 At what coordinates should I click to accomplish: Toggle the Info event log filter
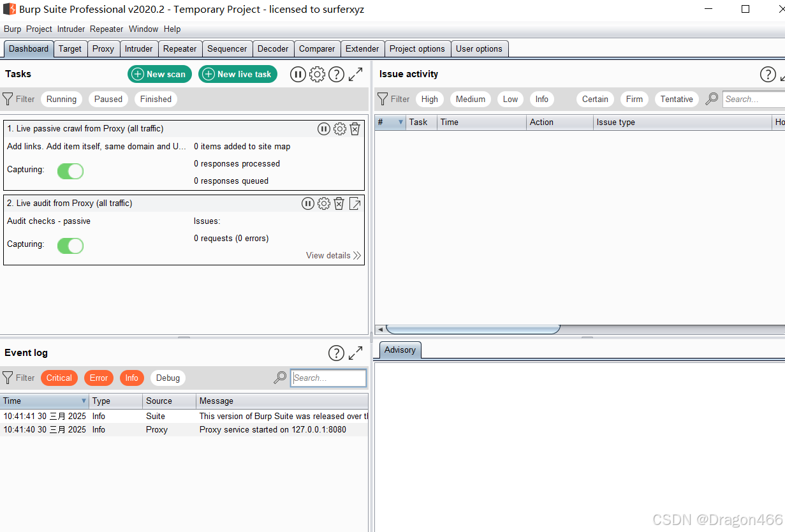[x=131, y=378]
